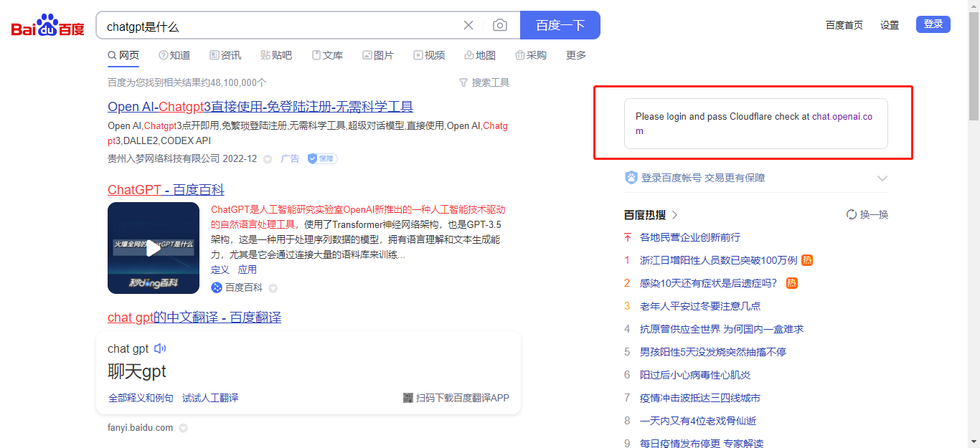Clear the search box with the X icon

click(468, 26)
